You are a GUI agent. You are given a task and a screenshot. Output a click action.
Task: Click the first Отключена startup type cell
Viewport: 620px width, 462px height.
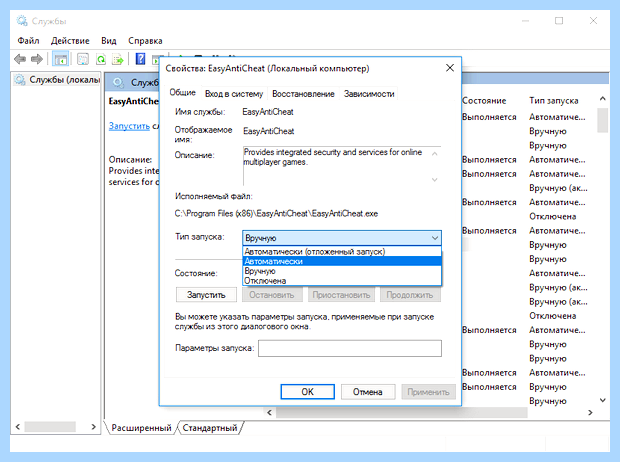(553, 216)
